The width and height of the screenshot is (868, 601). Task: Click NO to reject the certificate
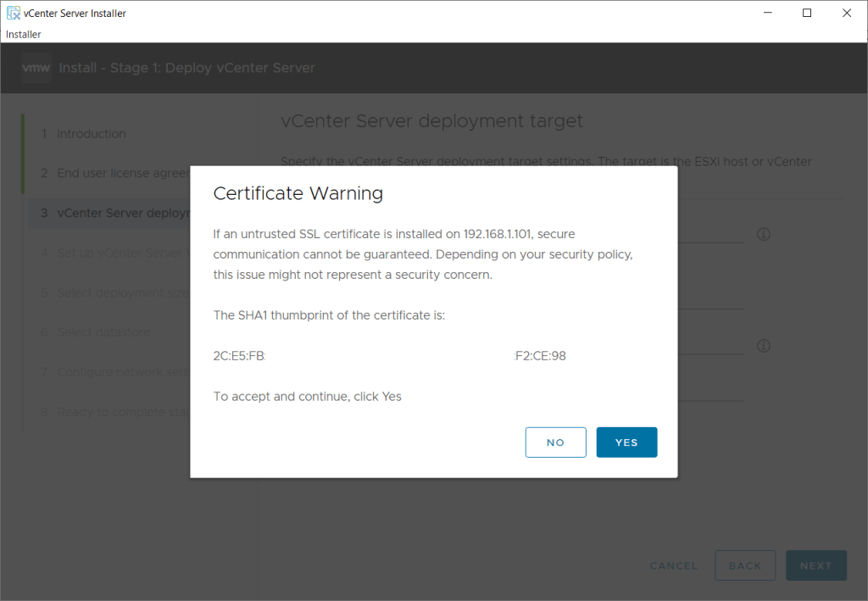(x=555, y=442)
